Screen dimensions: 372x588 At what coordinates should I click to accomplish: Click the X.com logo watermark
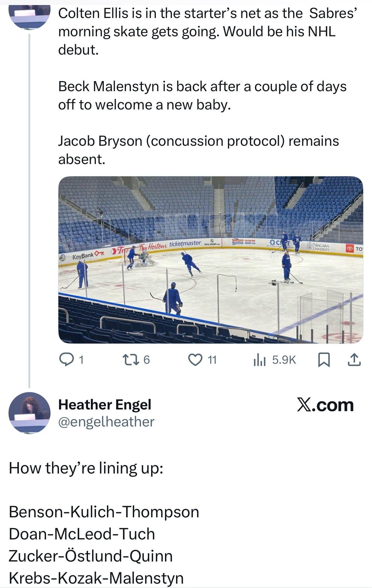point(325,405)
